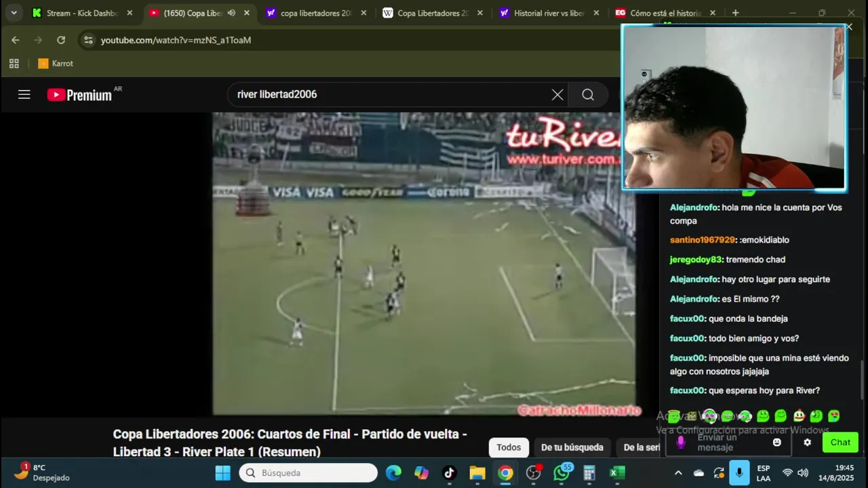Close the Historial river vs liber tab
Viewport: 868px width, 488px height.
pos(596,13)
